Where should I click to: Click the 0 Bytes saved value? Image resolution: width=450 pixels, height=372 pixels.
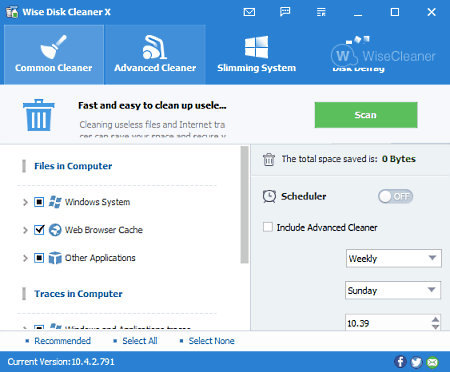pyautogui.click(x=399, y=159)
